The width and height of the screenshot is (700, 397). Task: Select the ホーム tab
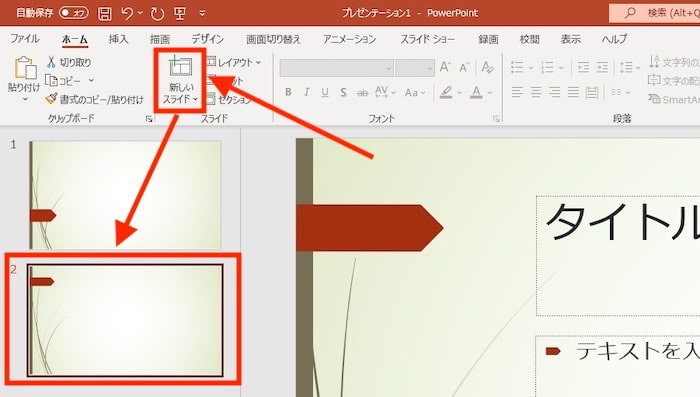[x=75, y=39]
